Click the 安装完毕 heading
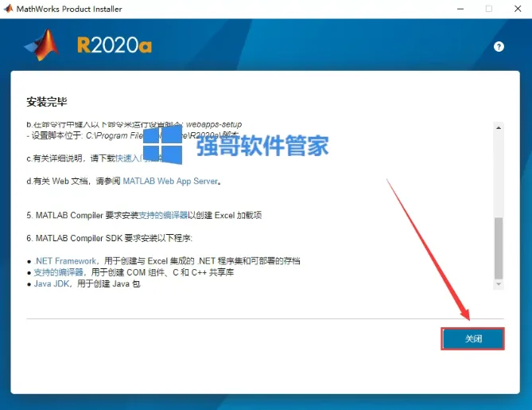532x410 pixels. pyautogui.click(x=47, y=102)
